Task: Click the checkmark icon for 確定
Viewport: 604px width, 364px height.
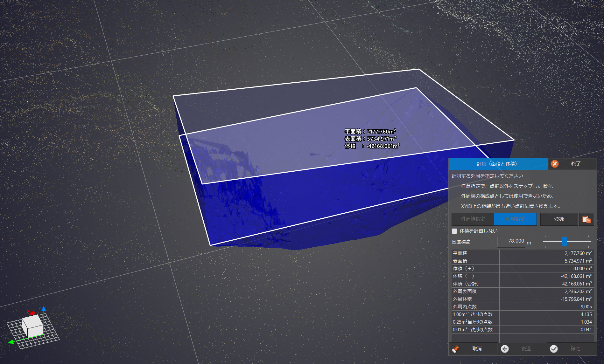Action: pyautogui.click(x=554, y=349)
